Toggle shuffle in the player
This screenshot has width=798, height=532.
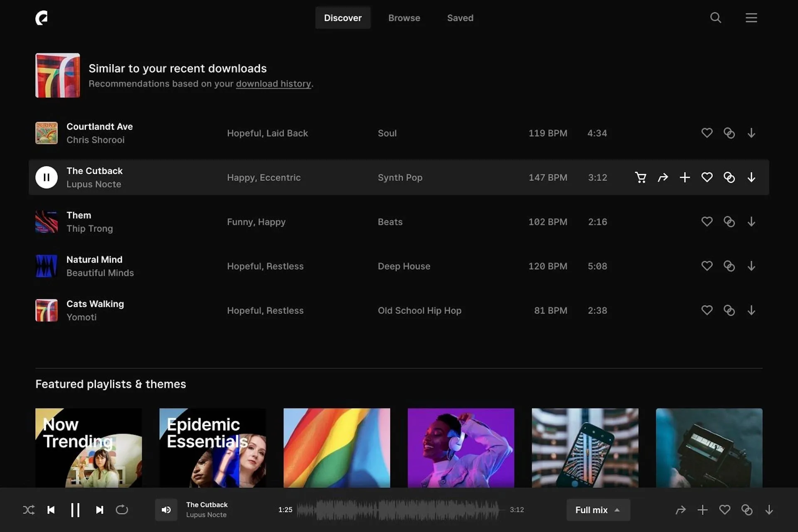28,510
